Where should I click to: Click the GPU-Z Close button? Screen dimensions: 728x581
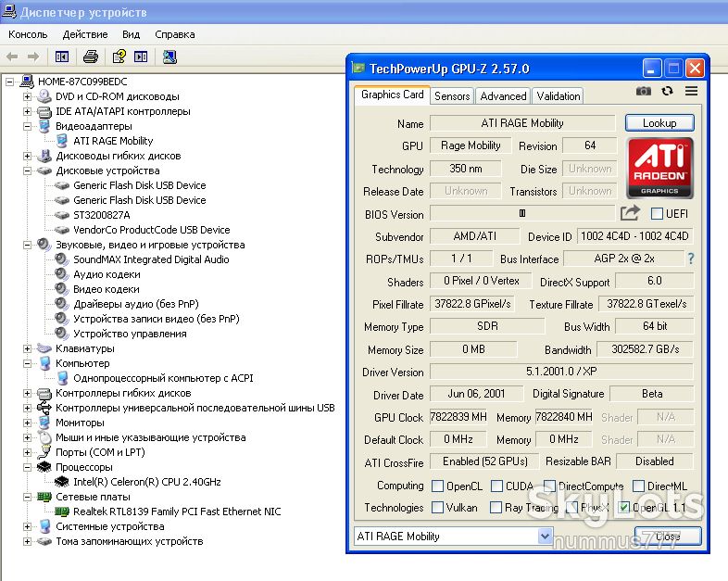pos(668,537)
